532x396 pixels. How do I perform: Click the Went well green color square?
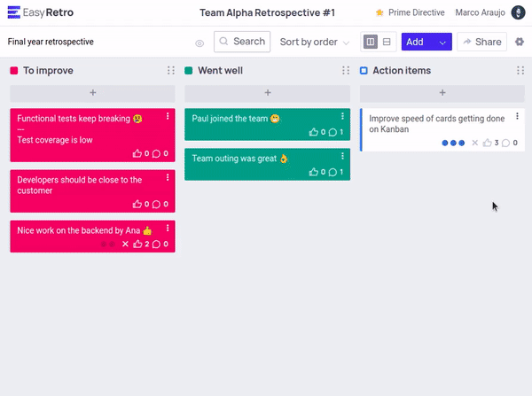coord(189,71)
